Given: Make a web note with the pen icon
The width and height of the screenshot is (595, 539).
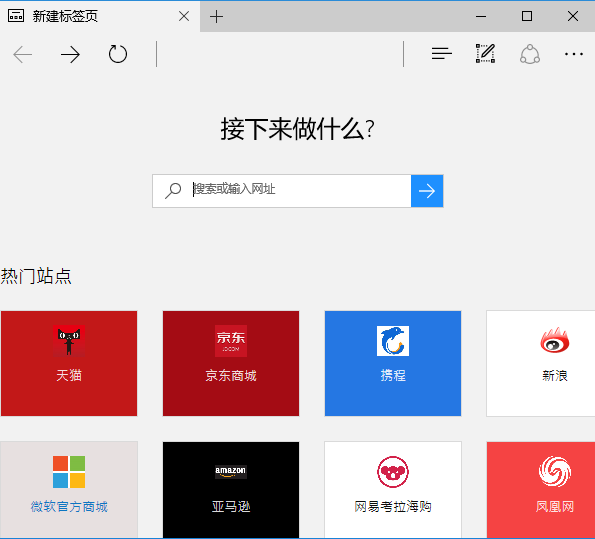Looking at the screenshot, I should pos(485,53).
